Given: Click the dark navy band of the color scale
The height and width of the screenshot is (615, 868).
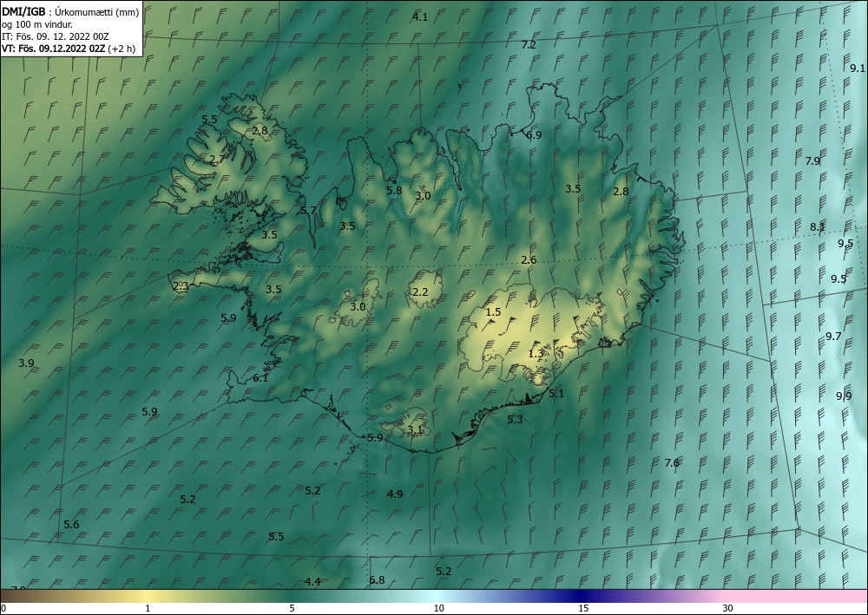Looking at the screenshot, I should [x=582, y=596].
